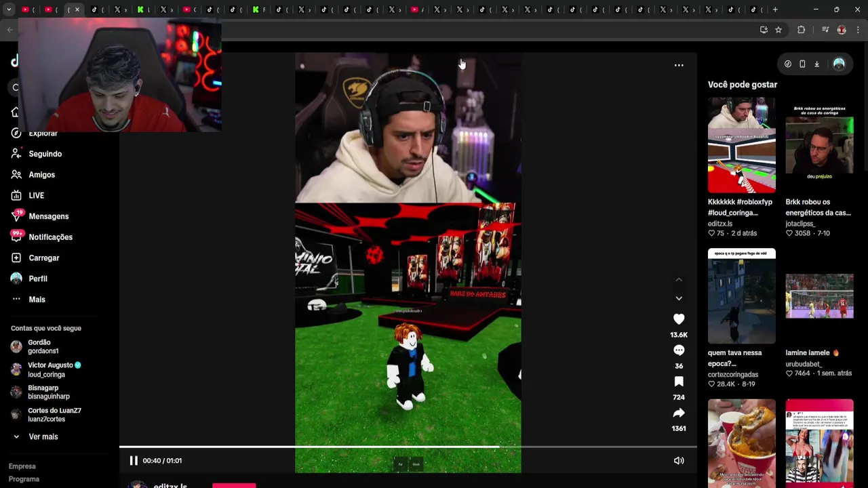Open a new browser tab with plus
Screen dimensions: 868x488
[x=775, y=9]
